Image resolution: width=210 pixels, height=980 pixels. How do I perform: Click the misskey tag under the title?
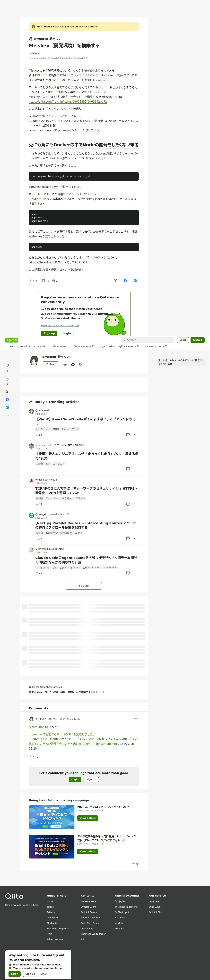pos(34,53)
